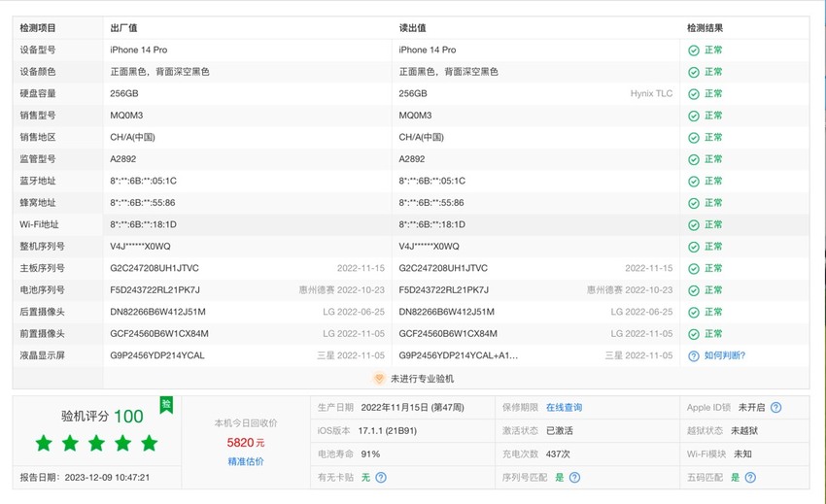
Task: Click the 读出值 cell A2892
Action: click(412, 159)
